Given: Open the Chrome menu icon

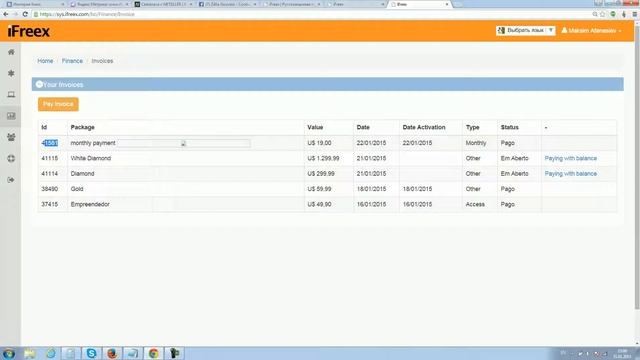Looking at the screenshot, I should (635, 14).
